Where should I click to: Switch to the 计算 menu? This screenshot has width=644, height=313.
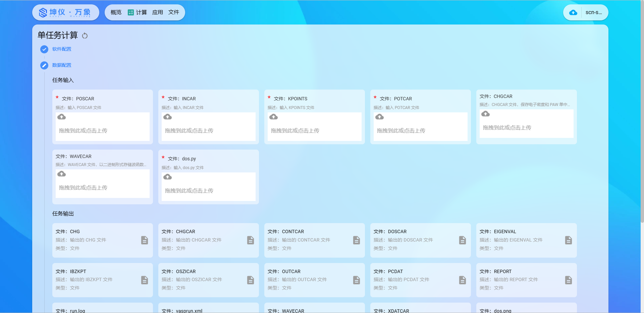[138, 12]
